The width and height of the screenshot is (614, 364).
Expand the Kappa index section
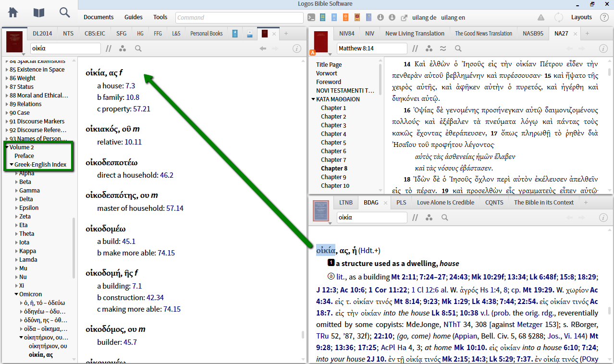click(x=16, y=251)
